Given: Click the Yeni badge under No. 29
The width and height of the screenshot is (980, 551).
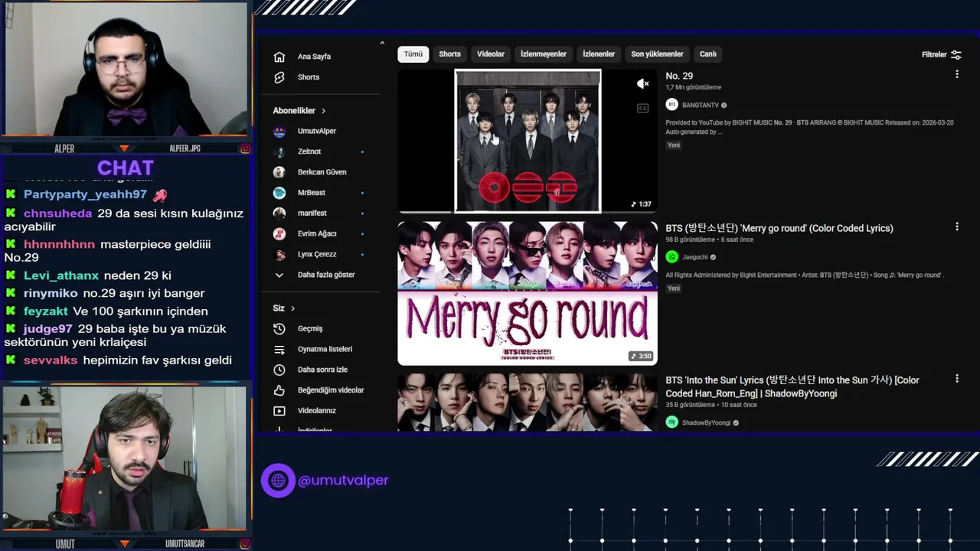Looking at the screenshot, I should coord(674,145).
